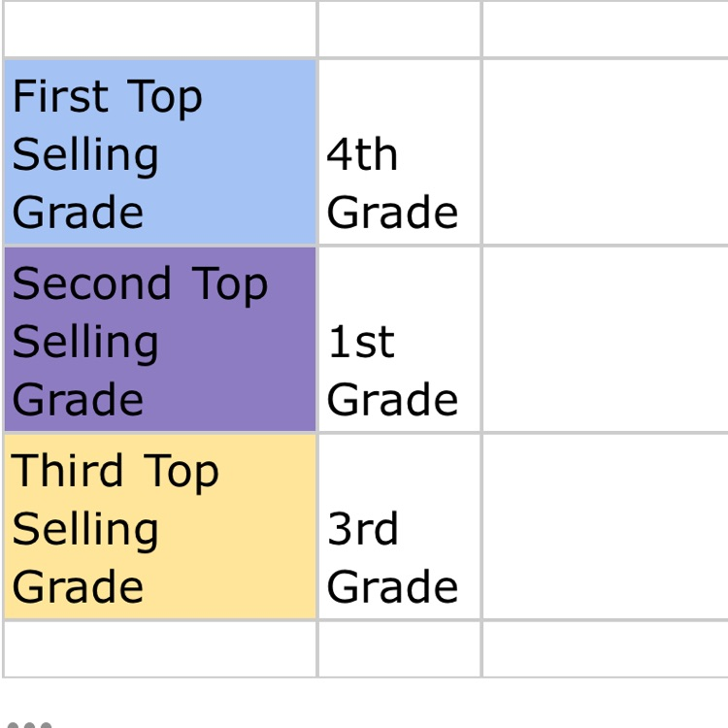Select empty cell right of 1st Grade
The image size is (728, 728).
605,339
